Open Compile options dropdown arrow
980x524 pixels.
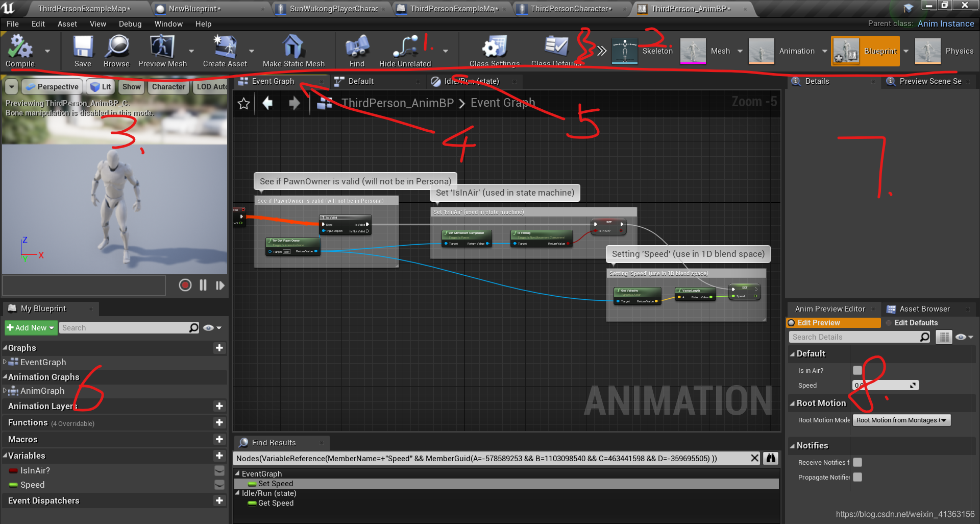pos(47,51)
